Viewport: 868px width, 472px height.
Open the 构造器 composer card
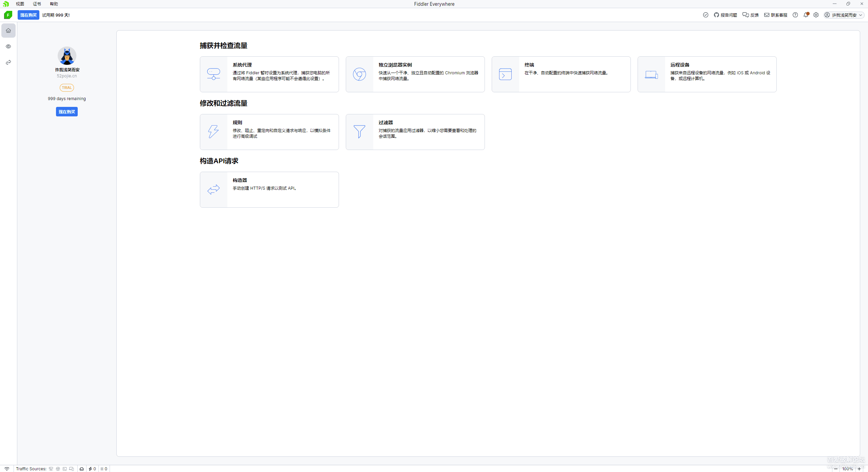click(269, 190)
